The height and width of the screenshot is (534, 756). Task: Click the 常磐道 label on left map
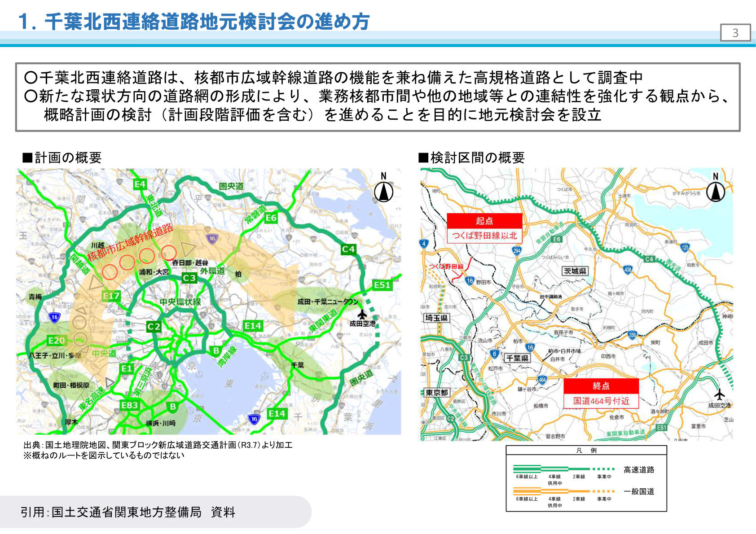click(255, 214)
